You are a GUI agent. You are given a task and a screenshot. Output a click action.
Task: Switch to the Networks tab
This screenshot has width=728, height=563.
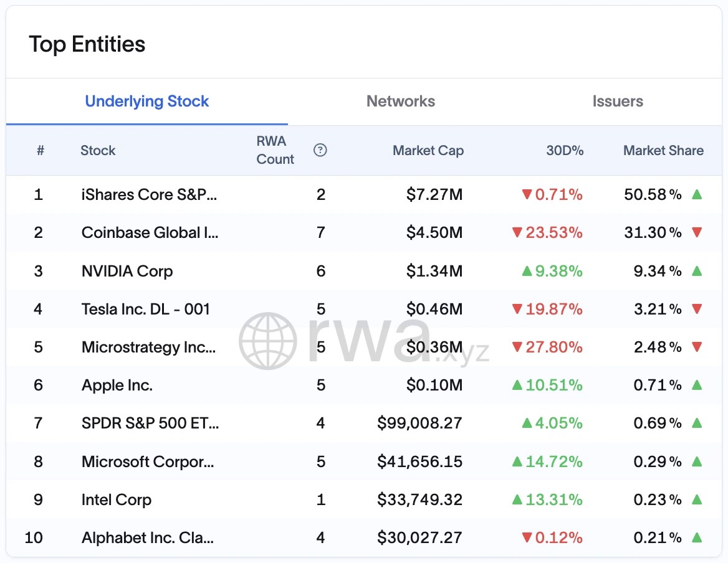pos(400,101)
